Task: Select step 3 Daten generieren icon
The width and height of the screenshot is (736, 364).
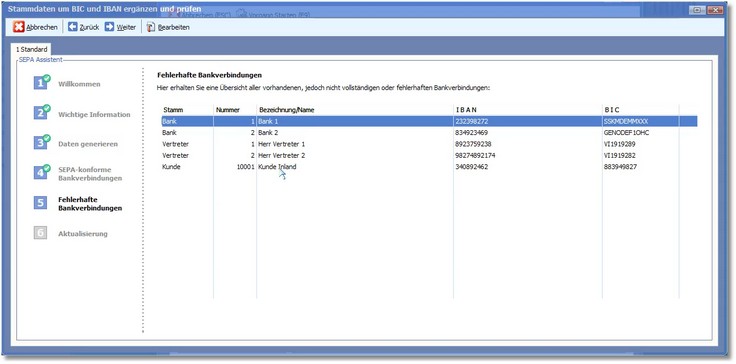Action: [41, 142]
